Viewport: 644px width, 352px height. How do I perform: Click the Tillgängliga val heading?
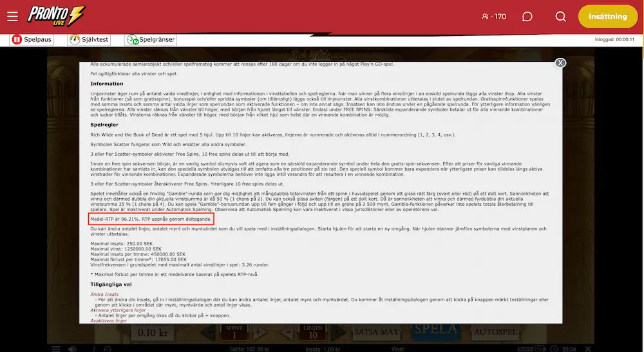click(x=111, y=284)
